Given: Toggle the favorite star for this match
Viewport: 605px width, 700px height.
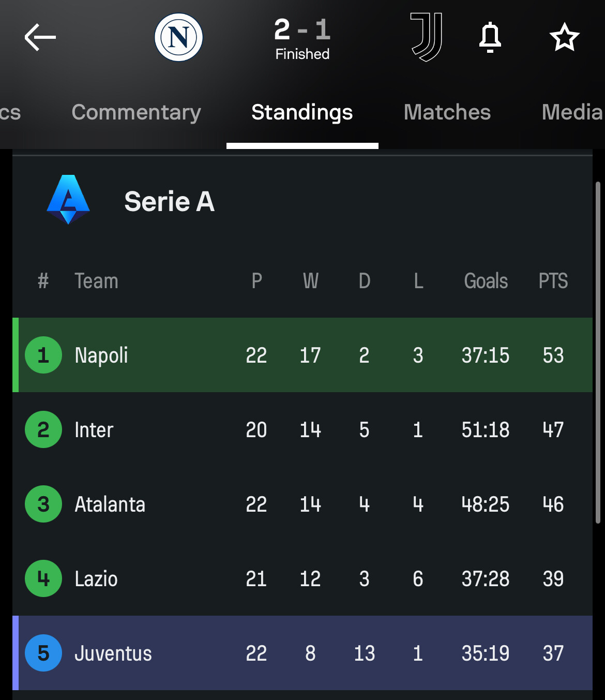Looking at the screenshot, I should 564,37.
